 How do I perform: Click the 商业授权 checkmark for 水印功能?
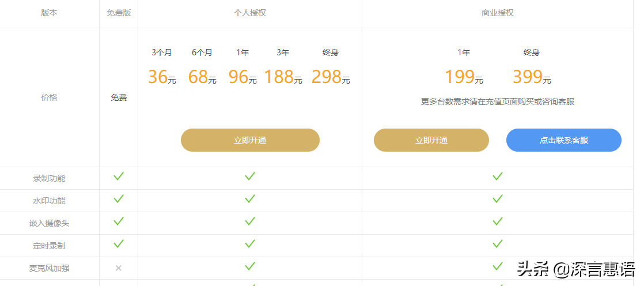pos(497,199)
